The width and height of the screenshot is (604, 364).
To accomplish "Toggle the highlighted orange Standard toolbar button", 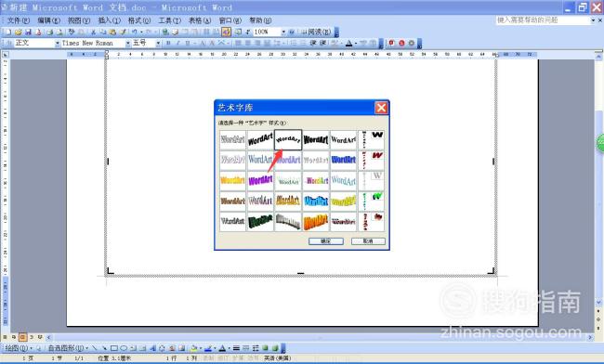I will pyautogui.click(x=226, y=32).
